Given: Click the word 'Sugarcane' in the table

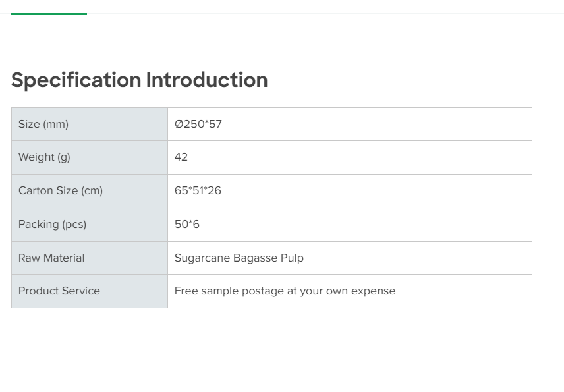Looking at the screenshot, I should click(202, 258).
